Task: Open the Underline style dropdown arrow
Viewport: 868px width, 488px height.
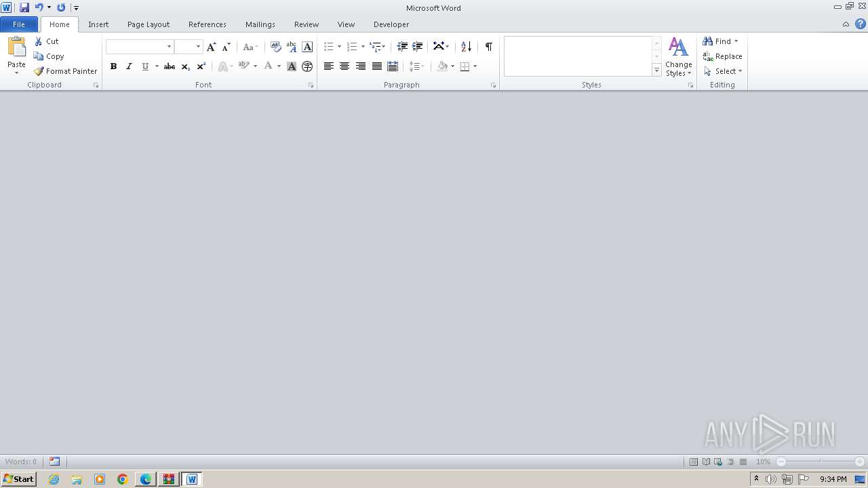Action: pyautogui.click(x=157, y=66)
